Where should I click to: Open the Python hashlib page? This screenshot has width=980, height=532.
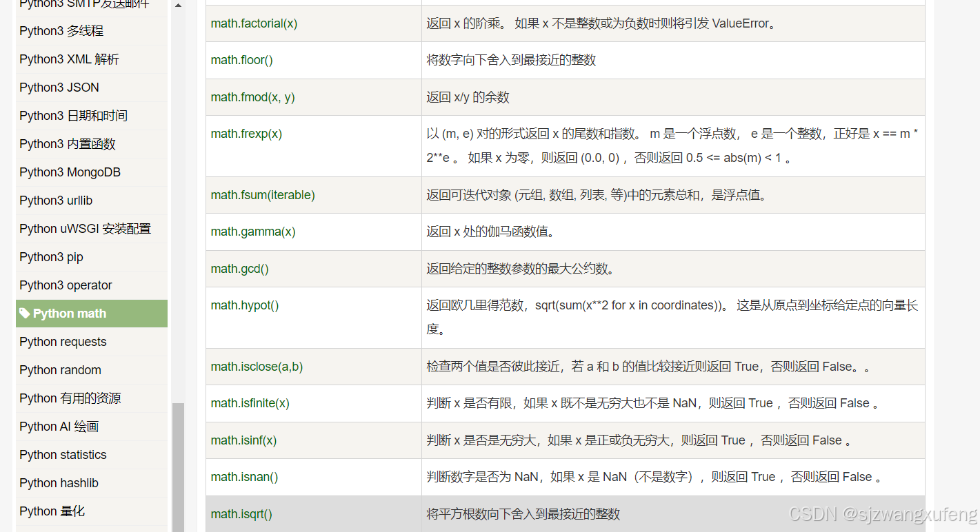coord(58,483)
